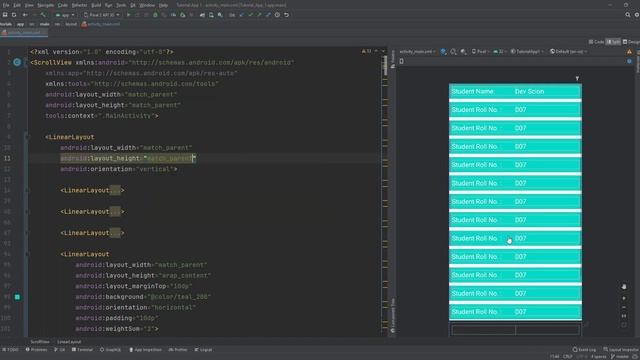Image resolution: width=640 pixels, height=360 pixels.
Task: Switch to Code view mode
Action: point(597,42)
